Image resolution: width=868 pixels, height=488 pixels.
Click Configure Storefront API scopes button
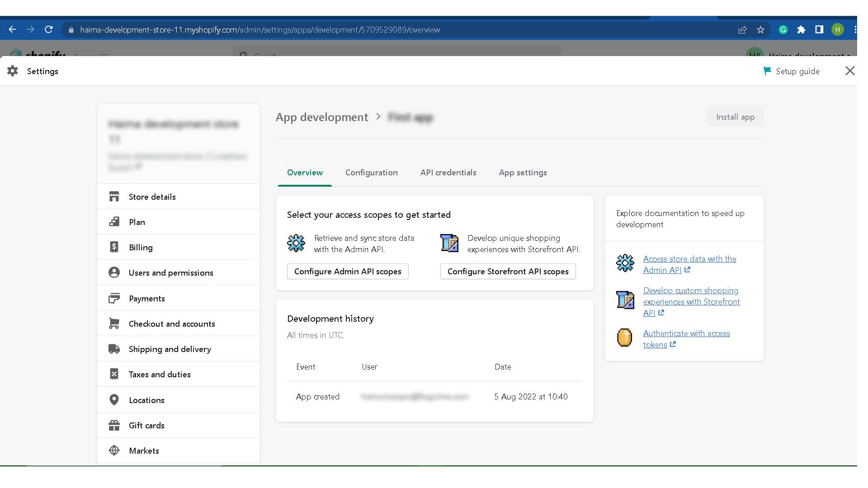(508, 272)
